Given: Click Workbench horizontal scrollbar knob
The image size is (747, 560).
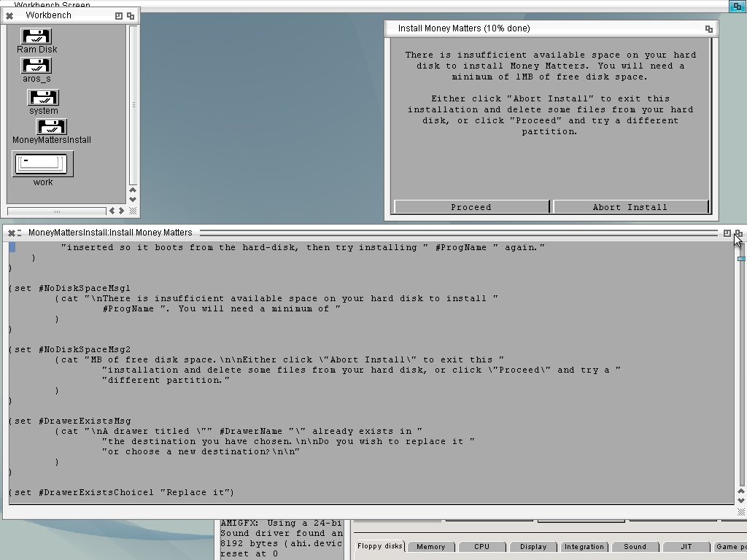Looking at the screenshot, I should [x=57, y=211].
